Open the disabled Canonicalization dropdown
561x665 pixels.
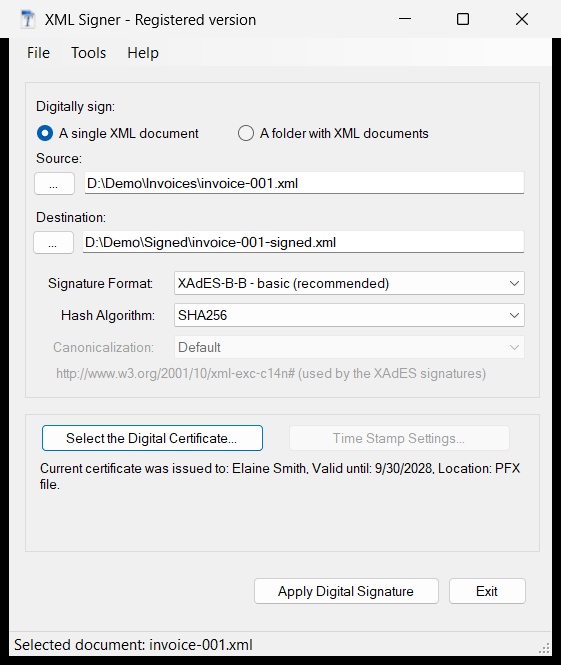click(x=349, y=347)
